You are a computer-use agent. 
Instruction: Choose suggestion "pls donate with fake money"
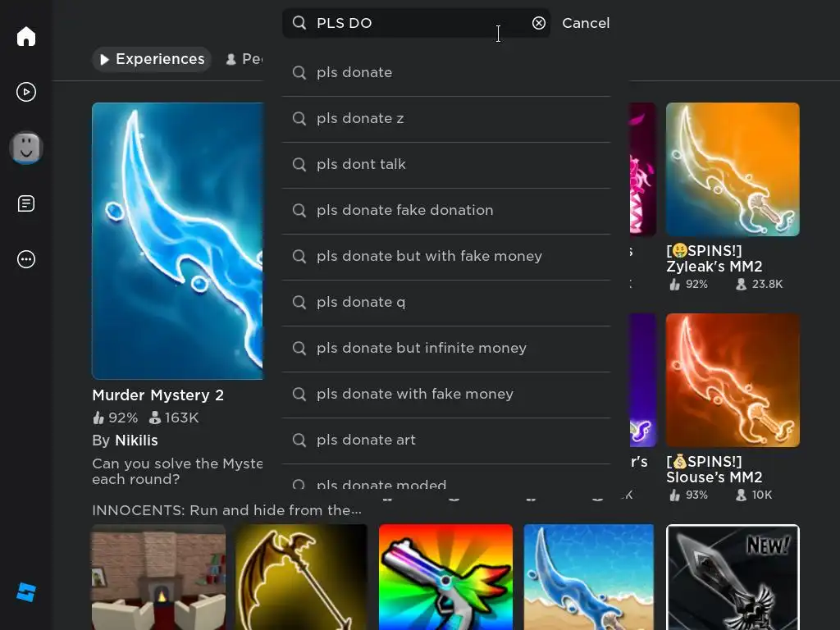(446, 395)
